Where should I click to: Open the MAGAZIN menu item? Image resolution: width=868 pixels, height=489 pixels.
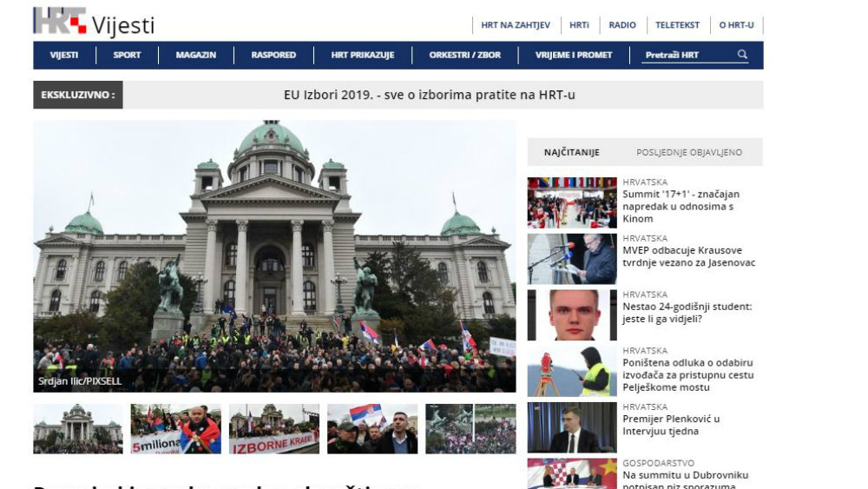pos(196,55)
